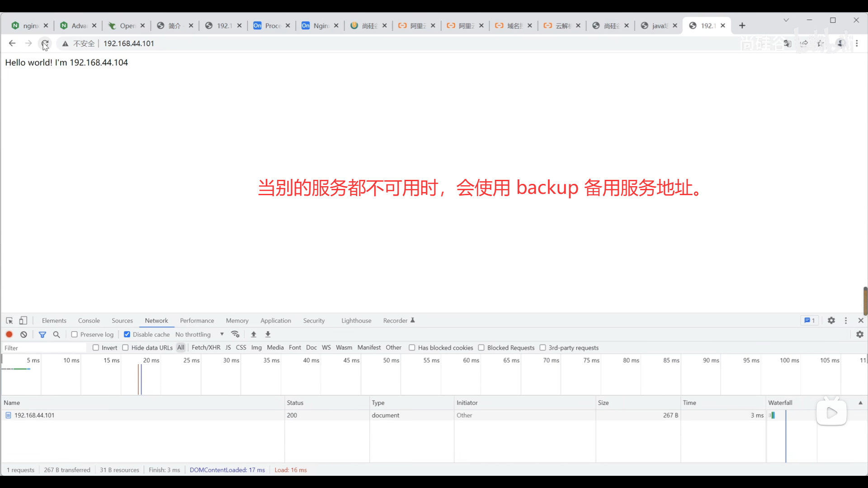Select the inspect element picker tool
868x488 pixels.
9,320
